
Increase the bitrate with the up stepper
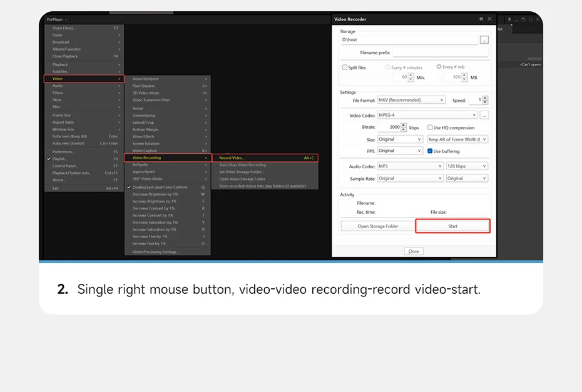[404, 125]
